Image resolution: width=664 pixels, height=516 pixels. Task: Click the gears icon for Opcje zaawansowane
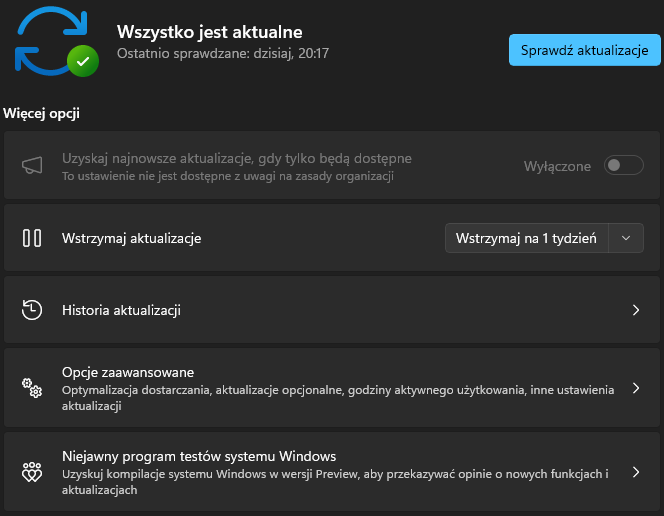point(32,389)
